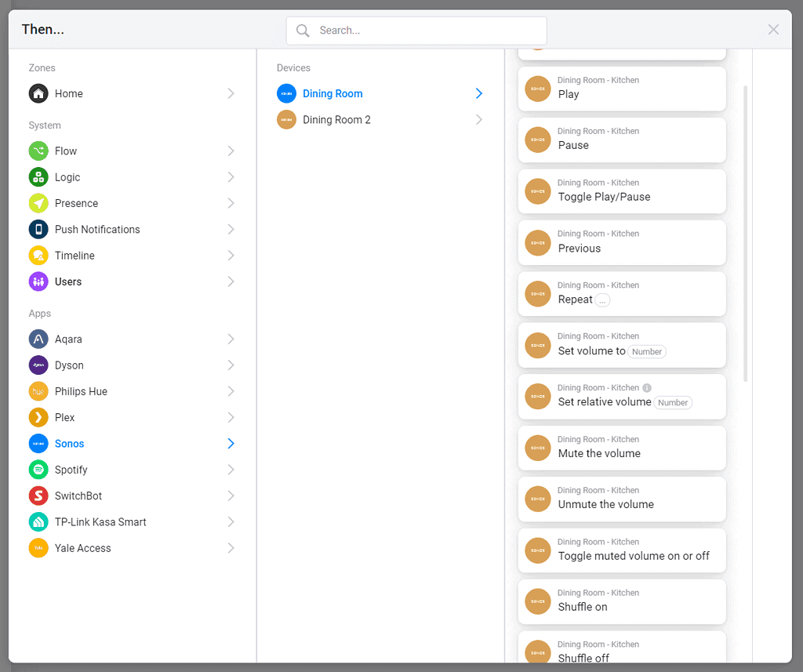Click the info icon beside Dining Room - Kitchen
The height and width of the screenshot is (672, 803).
[x=647, y=387]
